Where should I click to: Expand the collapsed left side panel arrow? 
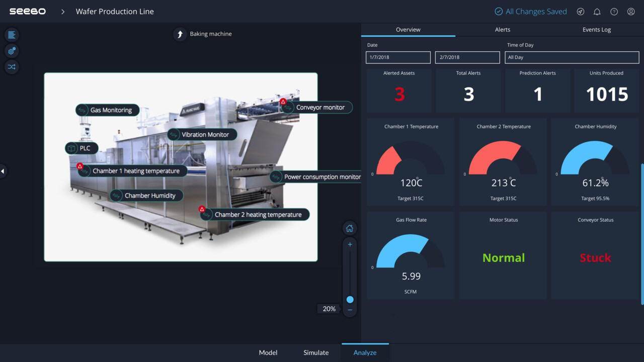[3, 171]
